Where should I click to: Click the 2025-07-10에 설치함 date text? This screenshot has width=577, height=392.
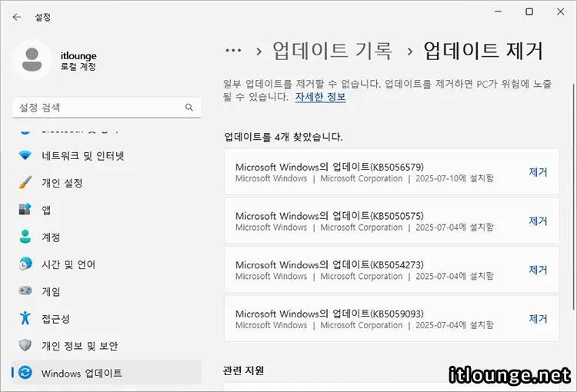click(455, 178)
